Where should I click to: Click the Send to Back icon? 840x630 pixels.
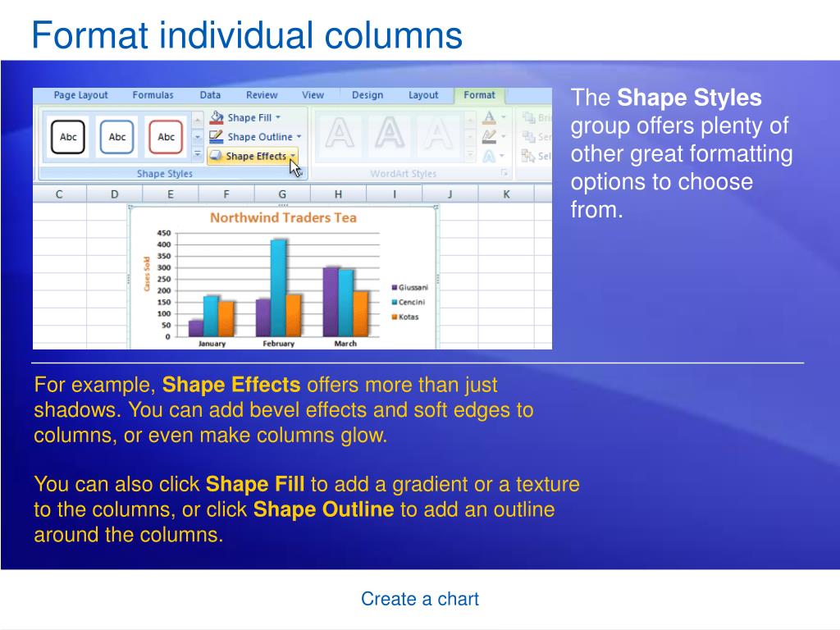click(x=529, y=137)
